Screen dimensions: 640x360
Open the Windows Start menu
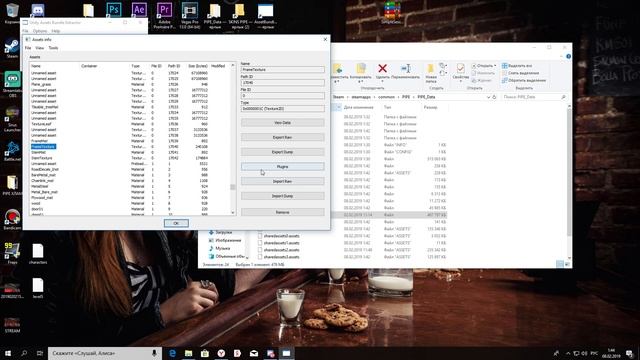click(x=8, y=353)
